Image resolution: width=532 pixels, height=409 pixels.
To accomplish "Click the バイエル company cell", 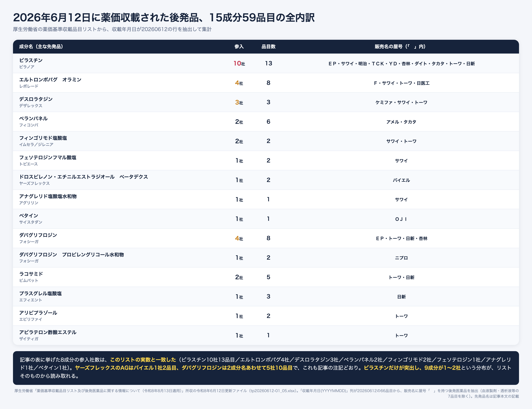I will [401, 180].
